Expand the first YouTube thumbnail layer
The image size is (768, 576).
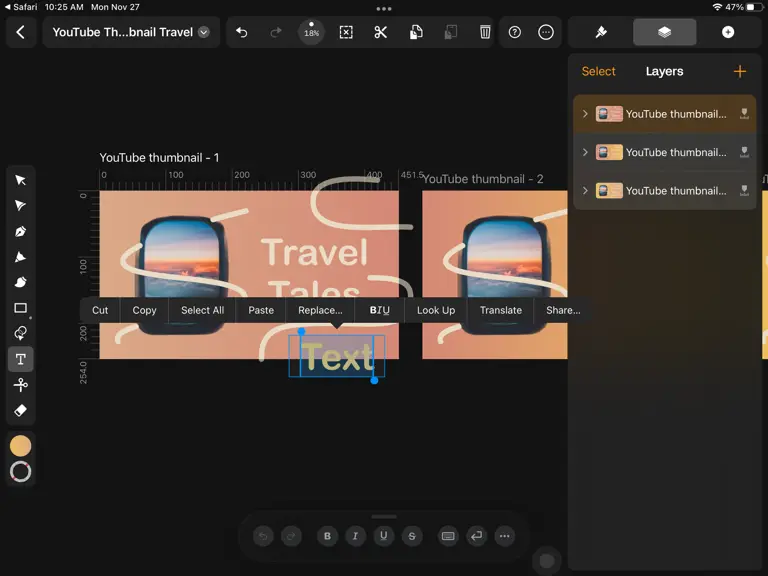click(585, 114)
